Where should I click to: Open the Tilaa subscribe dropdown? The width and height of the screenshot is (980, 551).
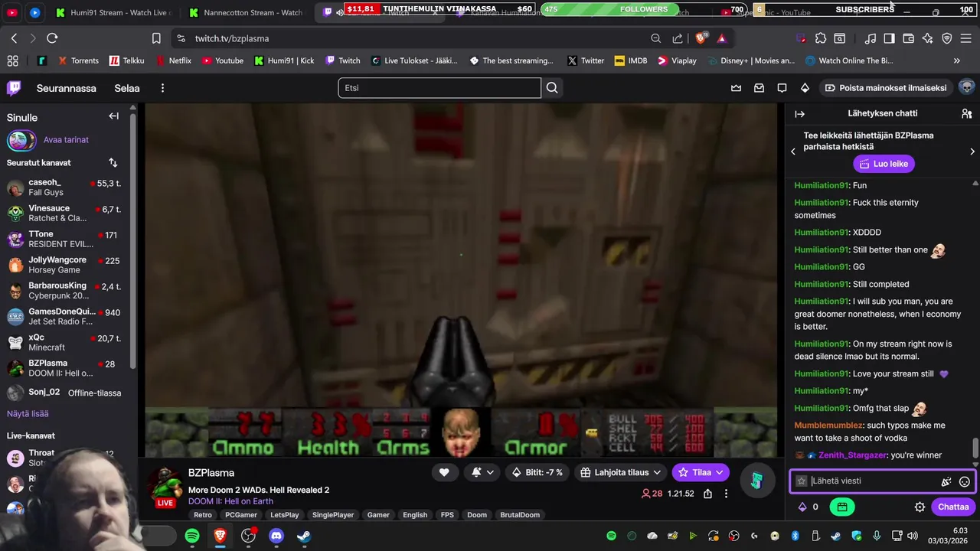pos(700,473)
